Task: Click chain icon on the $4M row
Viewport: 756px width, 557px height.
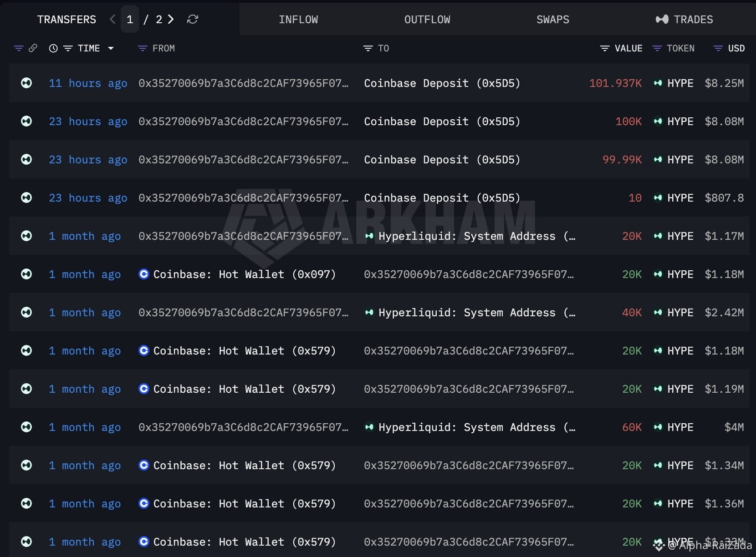Action: click(26, 427)
